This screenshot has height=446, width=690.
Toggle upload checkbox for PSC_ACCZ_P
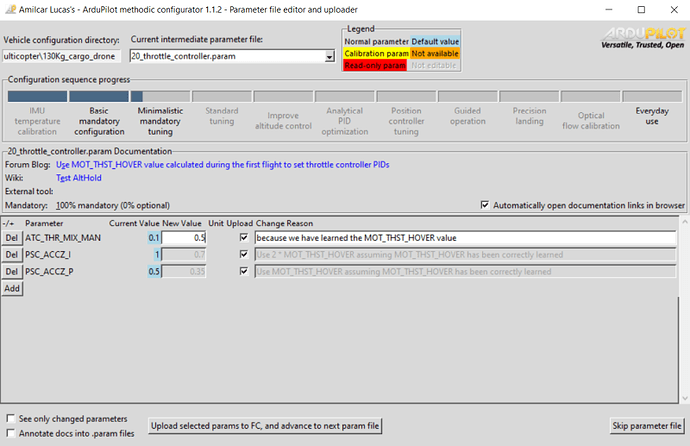pyautogui.click(x=245, y=271)
